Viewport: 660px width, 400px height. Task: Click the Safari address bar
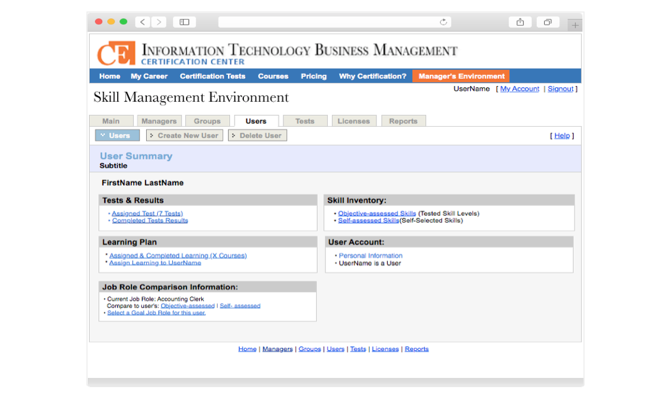tap(330, 22)
